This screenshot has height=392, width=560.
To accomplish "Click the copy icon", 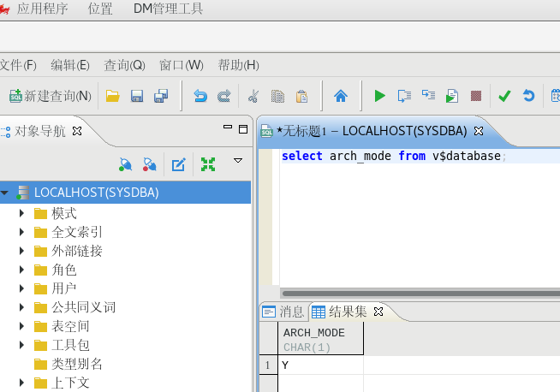I will [x=277, y=96].
